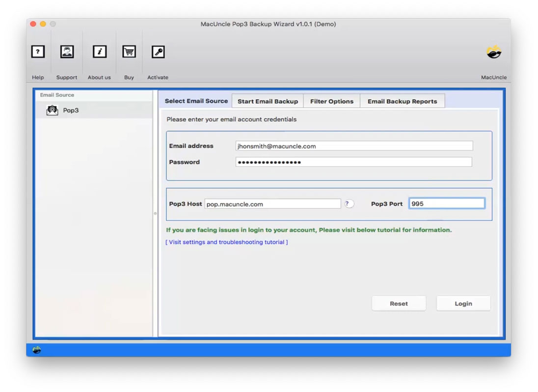Click the question mark beside Pop3 Host
This screenshot has height=392, width=538.
pyautogui.click(x=349, y=203)
